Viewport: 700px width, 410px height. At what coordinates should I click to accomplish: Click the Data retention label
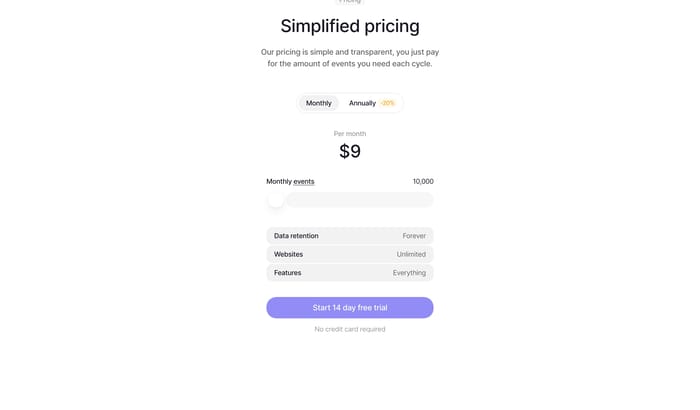pyautogui.click(x=296, y=236)
